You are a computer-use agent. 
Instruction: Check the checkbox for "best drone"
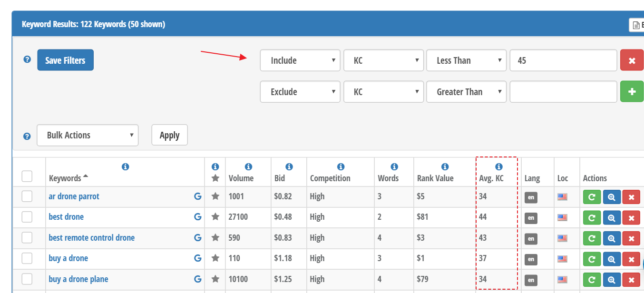click(x=27, y=217)
